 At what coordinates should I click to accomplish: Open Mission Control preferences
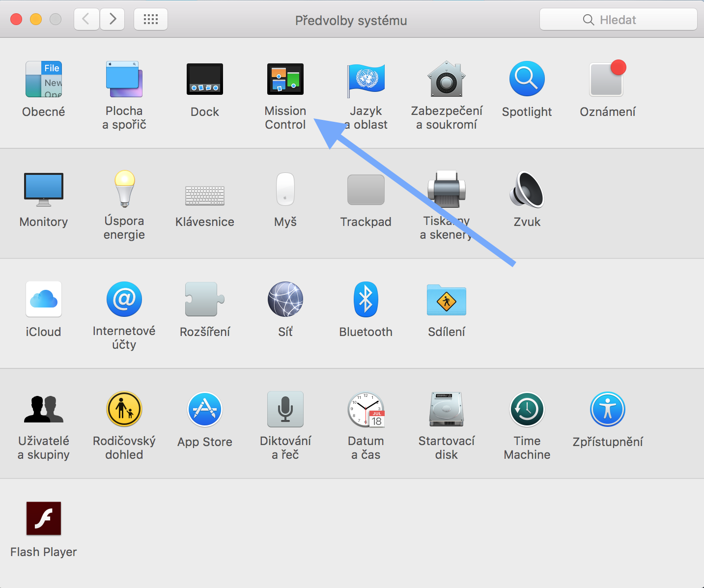(x=285, y=79)
